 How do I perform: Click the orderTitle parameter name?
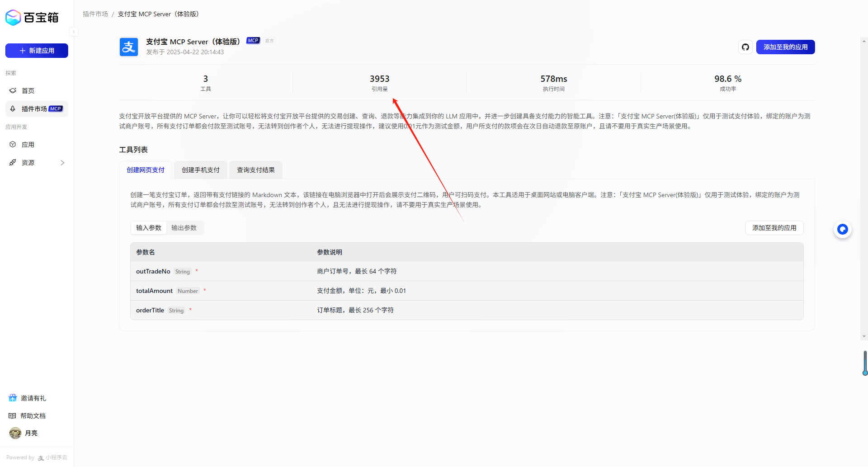coord(150,310)
